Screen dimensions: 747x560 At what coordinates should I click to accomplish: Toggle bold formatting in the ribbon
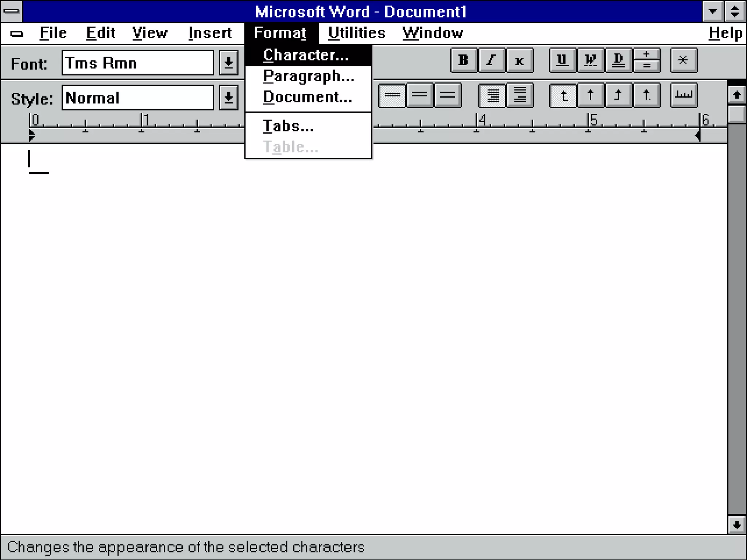click(463, 60)
